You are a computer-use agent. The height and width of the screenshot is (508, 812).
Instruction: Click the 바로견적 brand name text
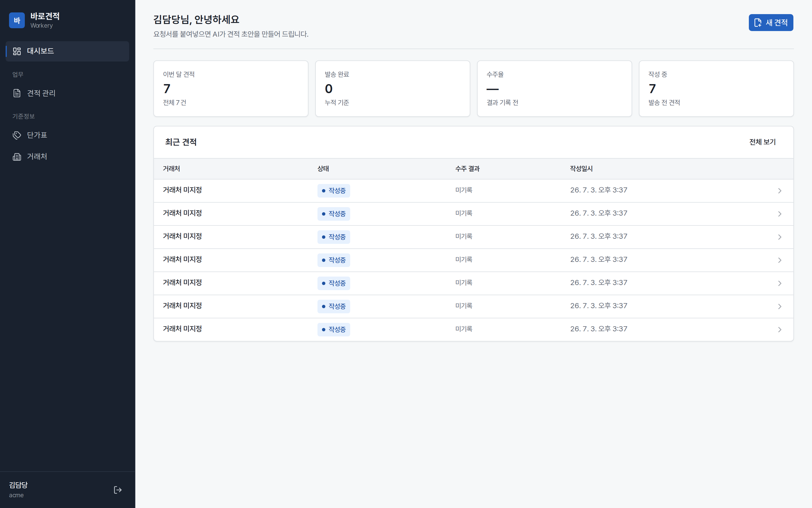(x=45, y=16)
